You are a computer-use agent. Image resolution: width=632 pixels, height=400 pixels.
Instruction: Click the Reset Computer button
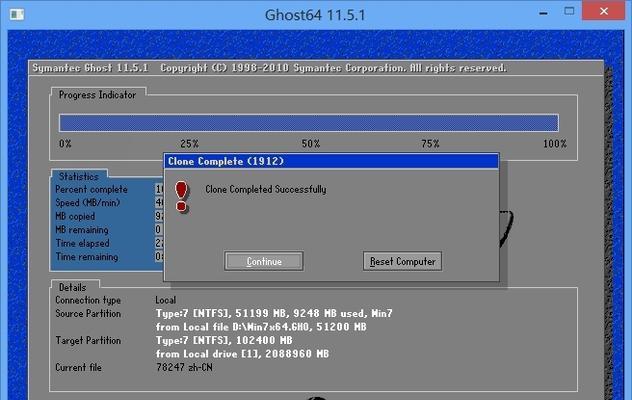(402, 261)
